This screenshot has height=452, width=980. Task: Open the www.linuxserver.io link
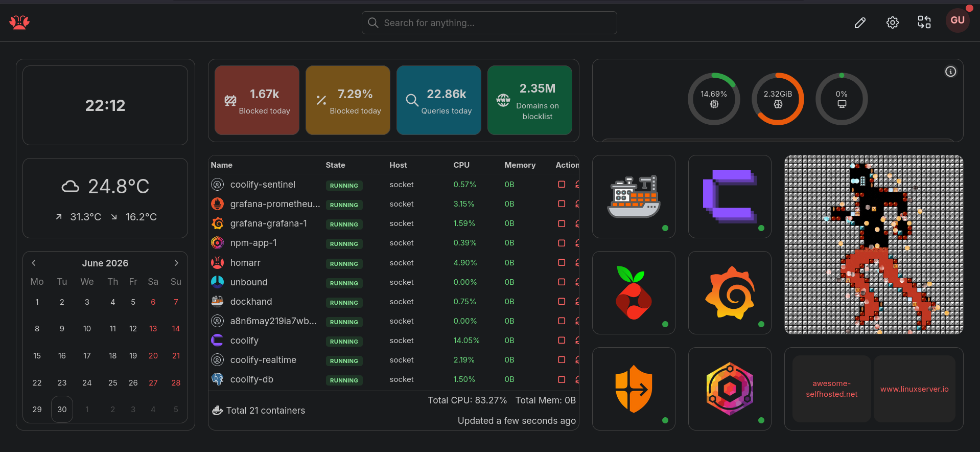pyautogui.click(x=915, y=389)
